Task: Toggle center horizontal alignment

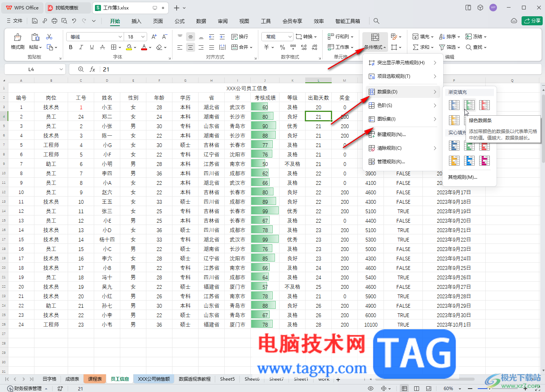Action: tap(190, 47)
